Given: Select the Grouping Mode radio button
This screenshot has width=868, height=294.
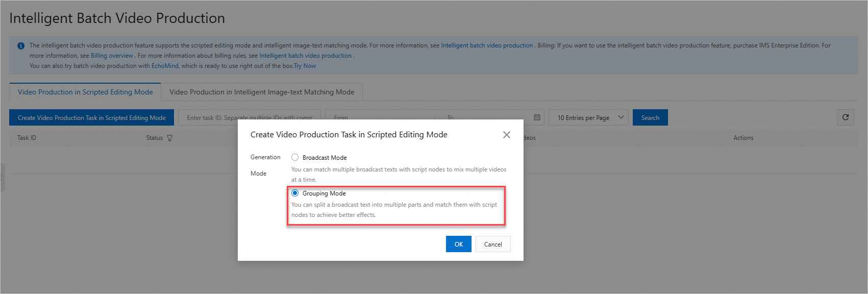Looking at the screenshot, I should 295,193.
